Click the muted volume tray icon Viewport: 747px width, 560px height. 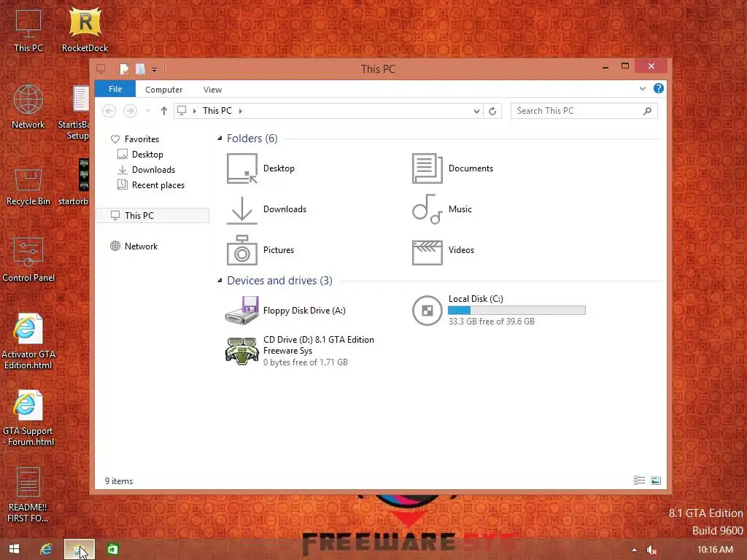[x=651, y=550]
